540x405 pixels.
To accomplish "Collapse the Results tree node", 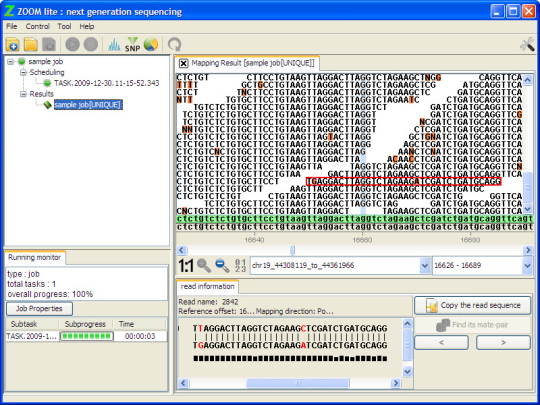I will pyautogui.click(x=23, y=94).
